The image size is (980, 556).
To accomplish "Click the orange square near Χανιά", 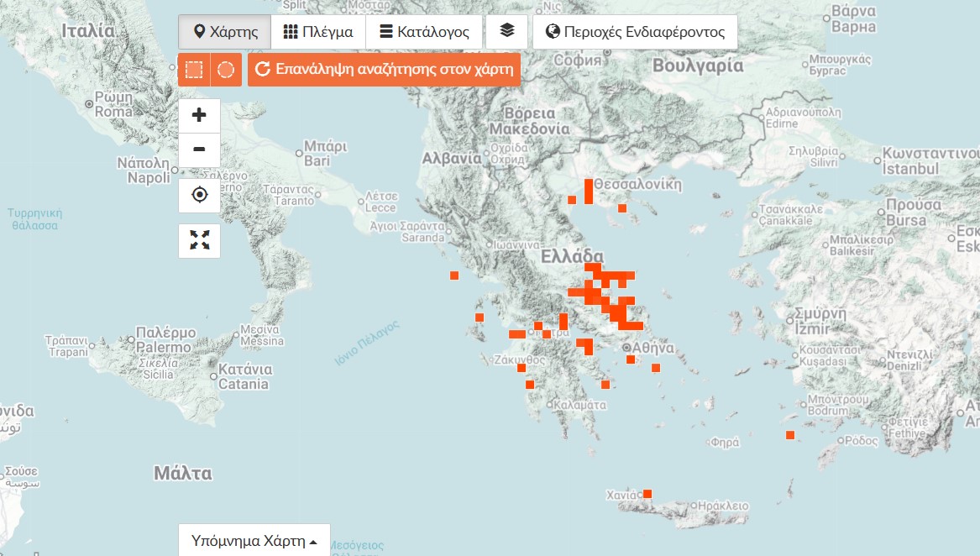I will coord(647,494).
